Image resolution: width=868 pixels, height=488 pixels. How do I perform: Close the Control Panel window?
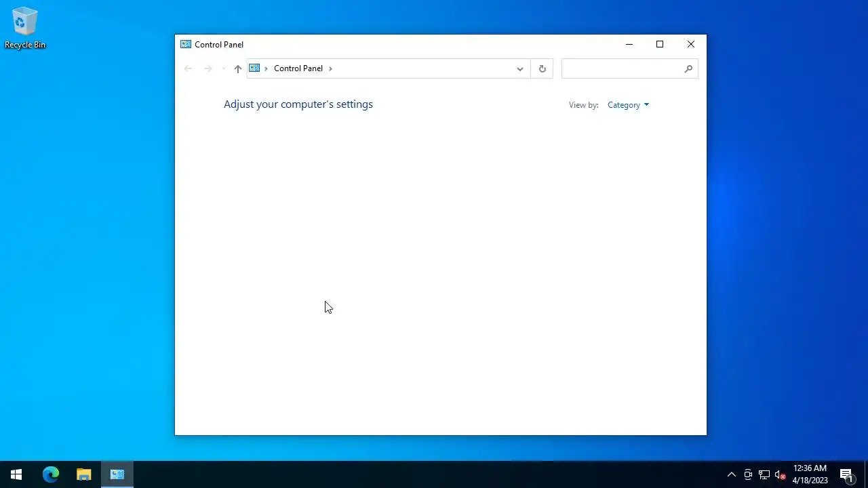pos(691,45)
